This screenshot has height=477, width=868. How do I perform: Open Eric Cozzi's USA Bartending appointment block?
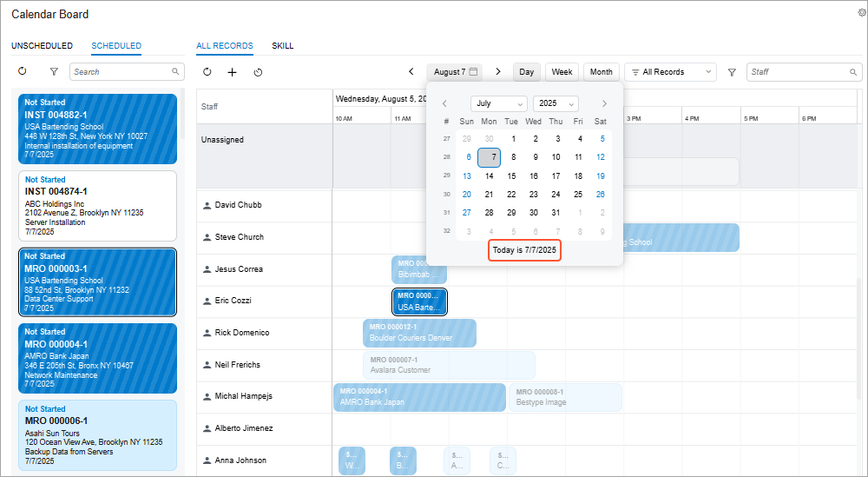tap(419, 302)
